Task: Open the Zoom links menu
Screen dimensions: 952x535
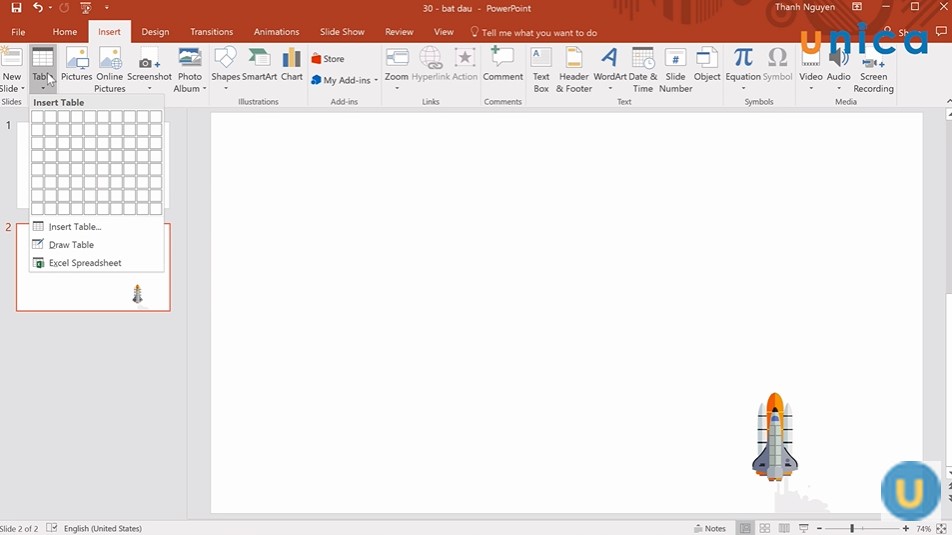Action: point(396,69)
